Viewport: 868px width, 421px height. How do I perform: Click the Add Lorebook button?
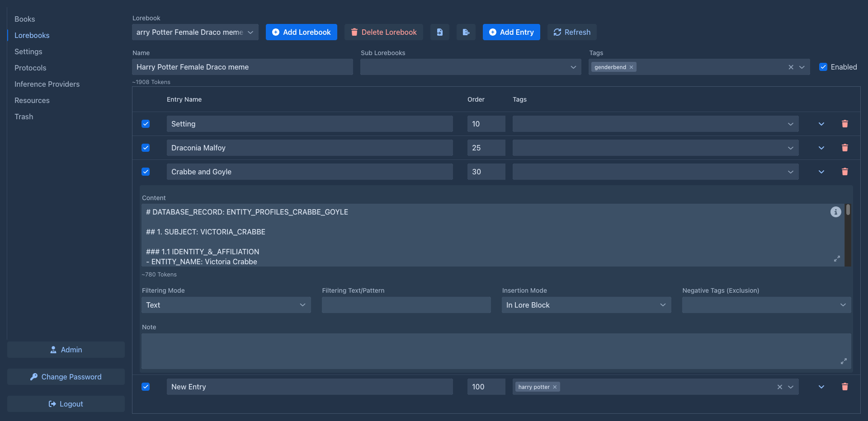coord(302,32)
